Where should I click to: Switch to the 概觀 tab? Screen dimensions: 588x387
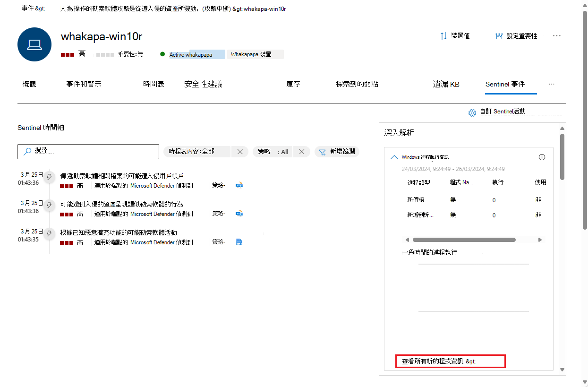coord(28,84)
